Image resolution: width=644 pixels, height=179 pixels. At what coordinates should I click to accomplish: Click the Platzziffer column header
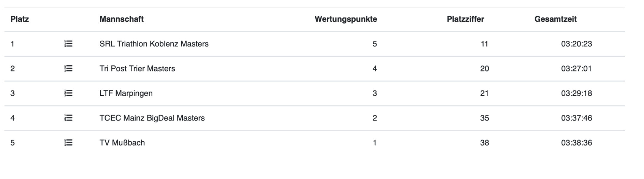465,19
